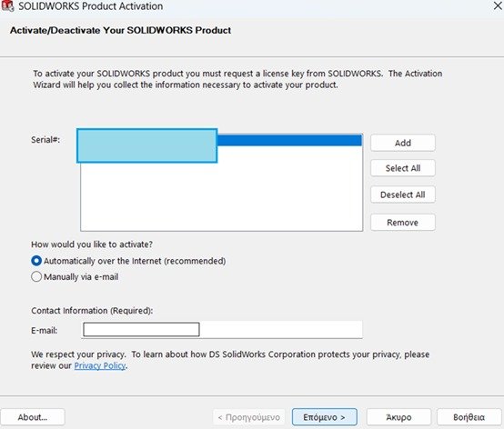Focus the E-mail input field
This screenshot has width=504, height=429.
pyautogui.click(x=222, y=329)
